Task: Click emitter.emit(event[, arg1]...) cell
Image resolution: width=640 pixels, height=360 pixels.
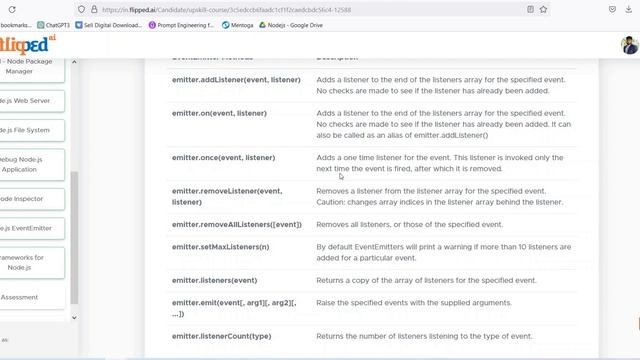Action: (x=234, y=308)
